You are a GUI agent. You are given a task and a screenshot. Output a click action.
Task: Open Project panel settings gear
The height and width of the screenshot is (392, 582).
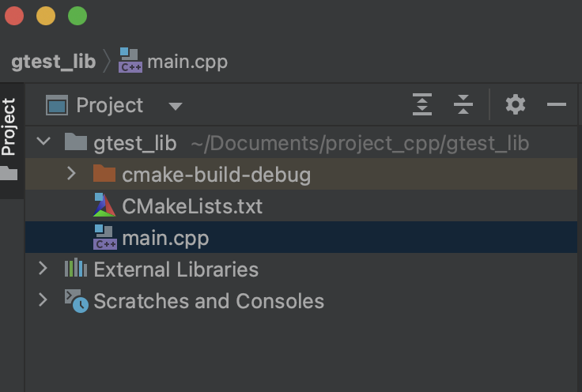coord(516,104)
